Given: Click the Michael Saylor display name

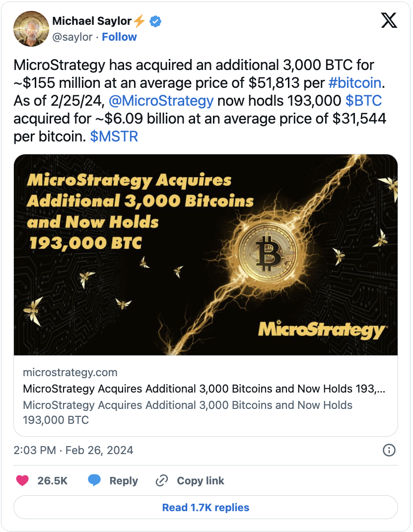Looking at the screenshot, I should pos(92,21).
